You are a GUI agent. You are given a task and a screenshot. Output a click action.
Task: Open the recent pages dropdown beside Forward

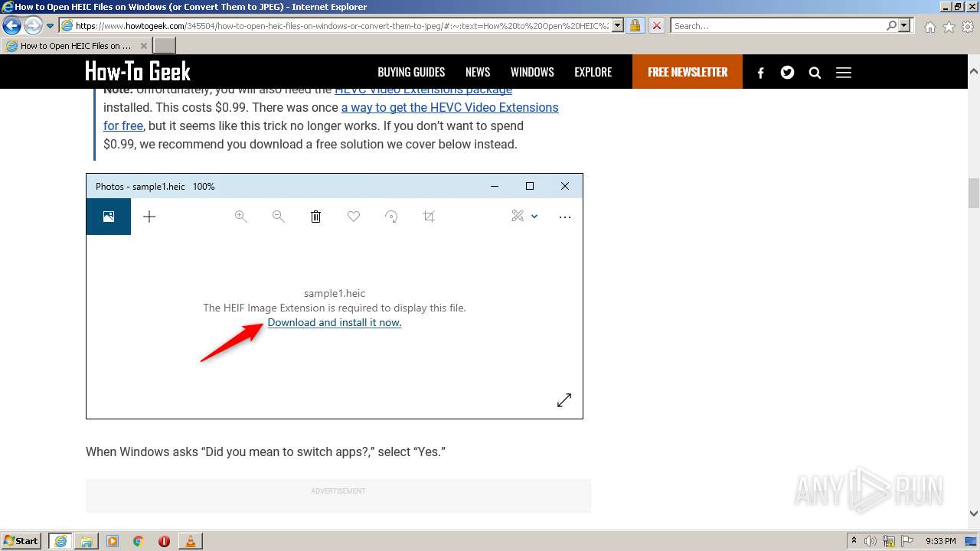pyautogui.click(x=51, y=26)
